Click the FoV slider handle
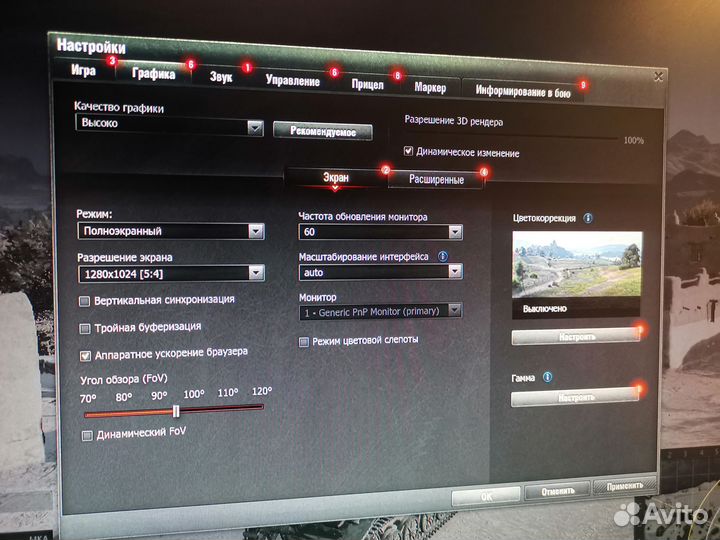Image resolution: width=720 pixels, height=540 pixels. point(176,411)
